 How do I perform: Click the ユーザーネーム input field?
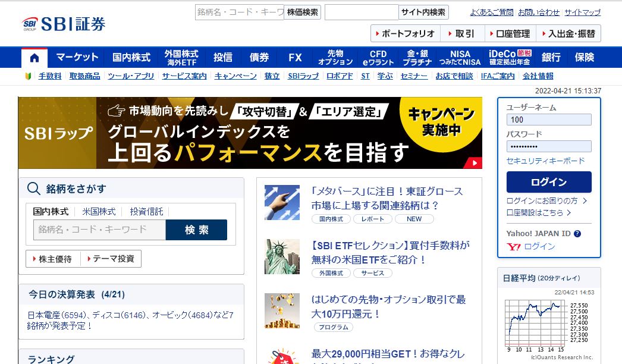tap(548, 120)
